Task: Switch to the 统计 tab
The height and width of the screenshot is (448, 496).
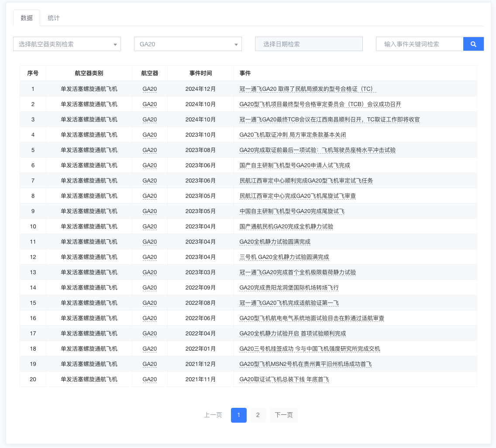Action: (x=53, y=18)
